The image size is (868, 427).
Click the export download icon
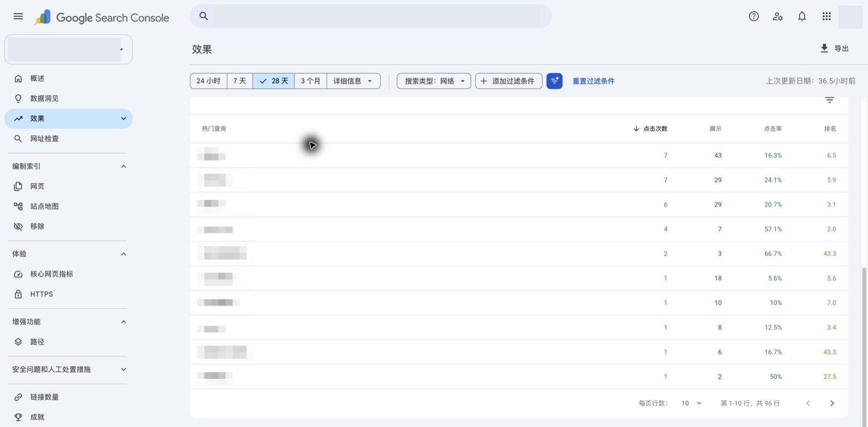coord(824,48)
